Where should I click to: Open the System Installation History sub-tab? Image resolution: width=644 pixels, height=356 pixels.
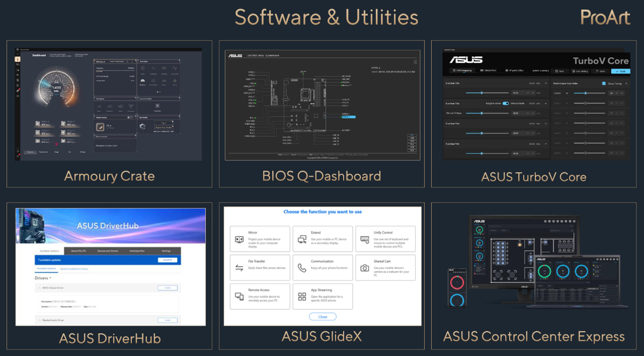pos(74,269)
